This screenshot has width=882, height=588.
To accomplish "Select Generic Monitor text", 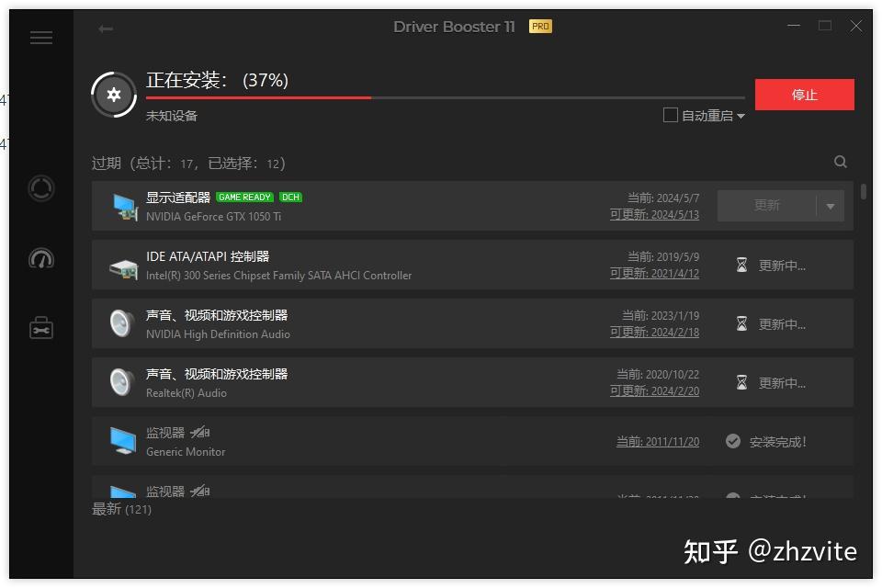I will pyautogui.click(x=186, y=452).
